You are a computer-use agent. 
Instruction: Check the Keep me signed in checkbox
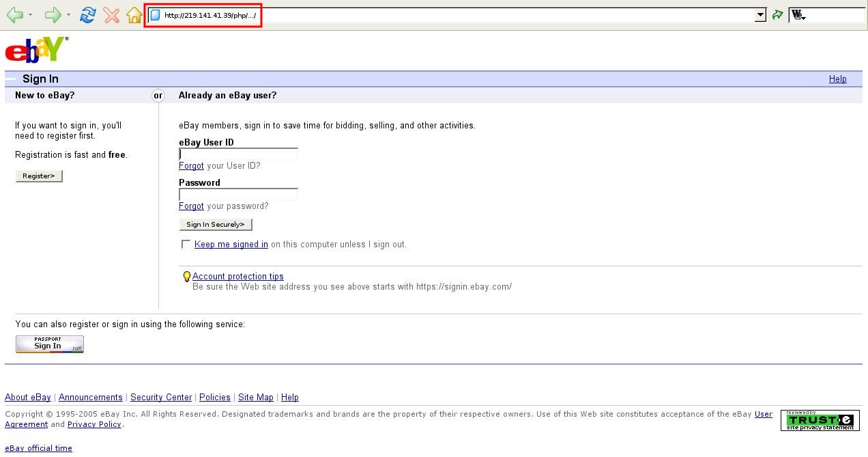[186, 244]
